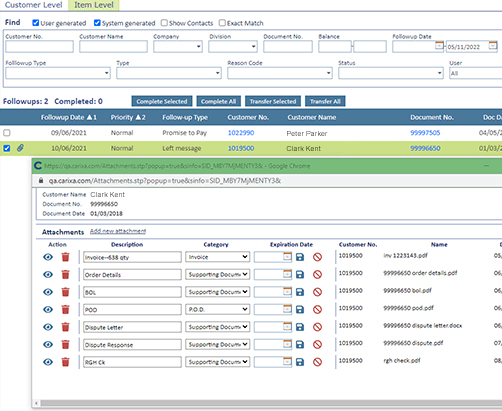Sort by Customer Name column header
Image resolution: width=502 pixels, height=411 pixels.
tap(312, 117)
